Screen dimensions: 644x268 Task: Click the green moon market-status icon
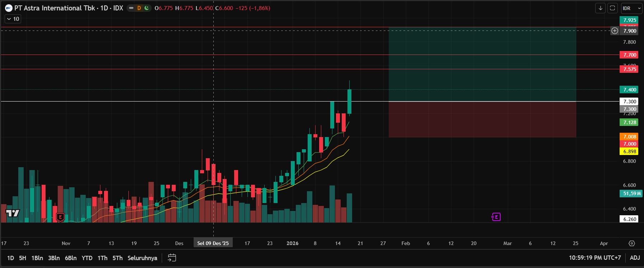[x=147, y=8]
